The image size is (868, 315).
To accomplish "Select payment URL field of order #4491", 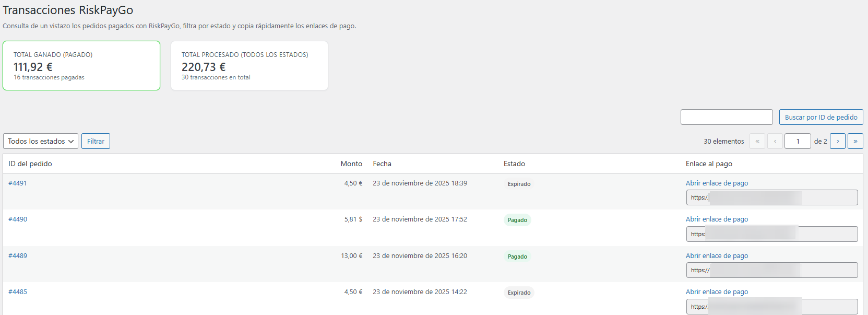I will click(x=771, y=197).
